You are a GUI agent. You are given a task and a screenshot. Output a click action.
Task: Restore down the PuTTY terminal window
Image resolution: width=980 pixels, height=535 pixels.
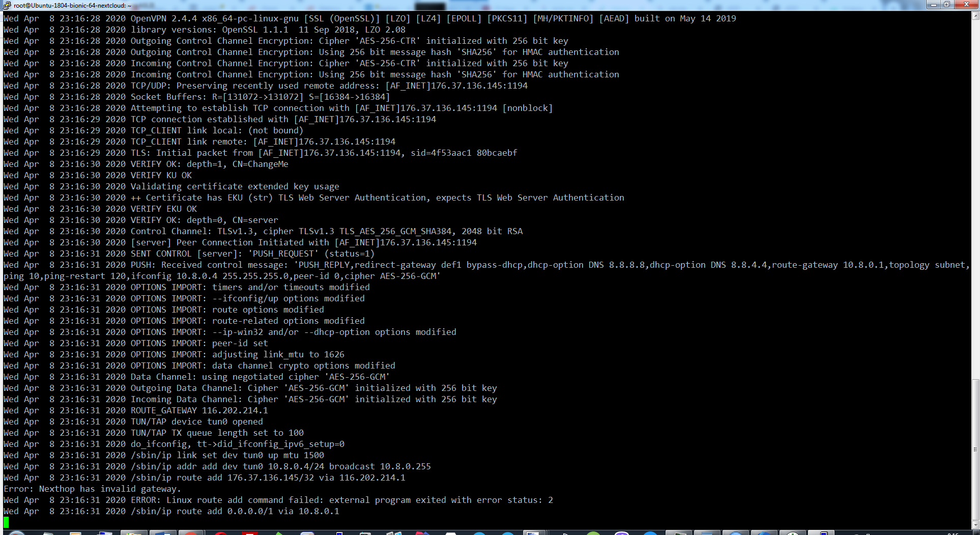[x=946, y=5]
